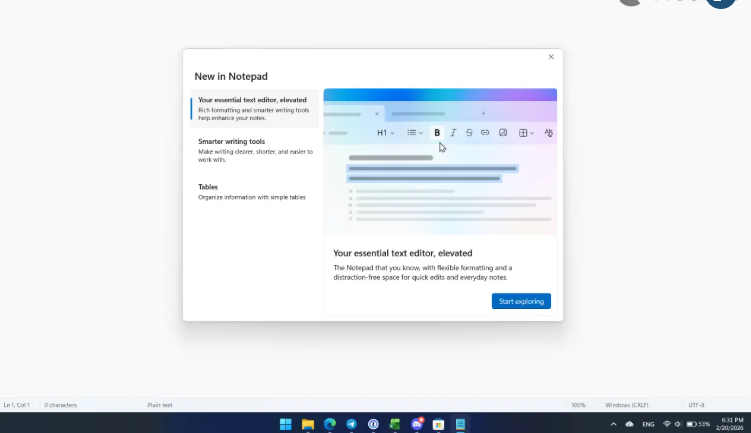
Task: Click the Windows (CRLF) line ending indicator
Action: [x=626, y=405]
